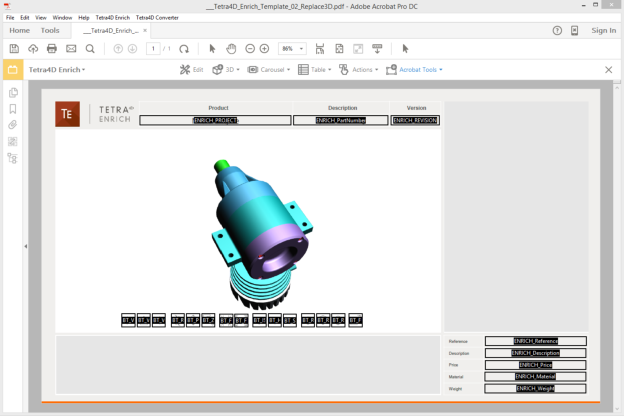Open the File menu
624x416 pixels.
(x=10, y=18)
